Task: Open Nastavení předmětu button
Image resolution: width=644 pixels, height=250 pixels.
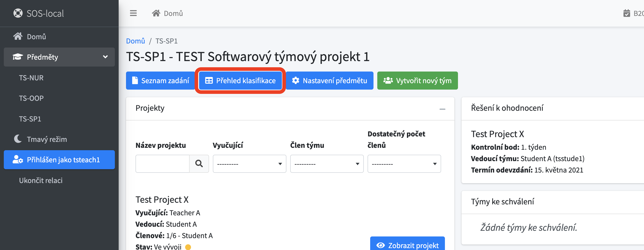Action: click(330, 81)
